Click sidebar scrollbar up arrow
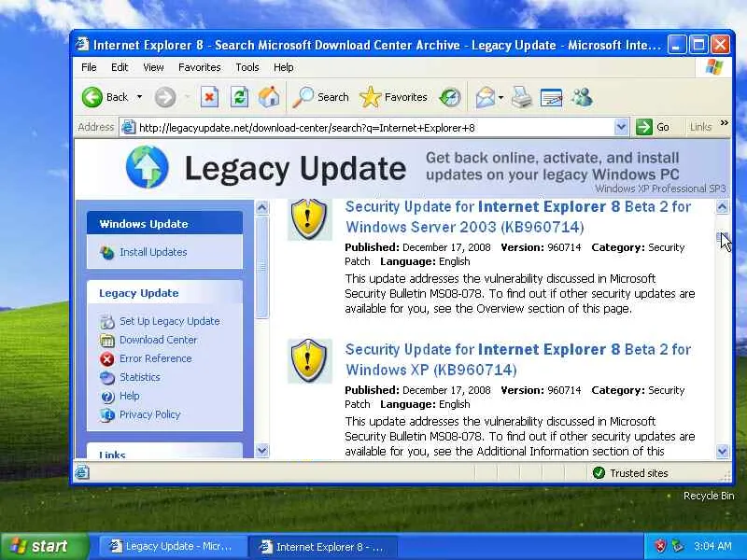The height and width of the screenshot is (560, 747). pyautogui.click(x=262, y=207)
